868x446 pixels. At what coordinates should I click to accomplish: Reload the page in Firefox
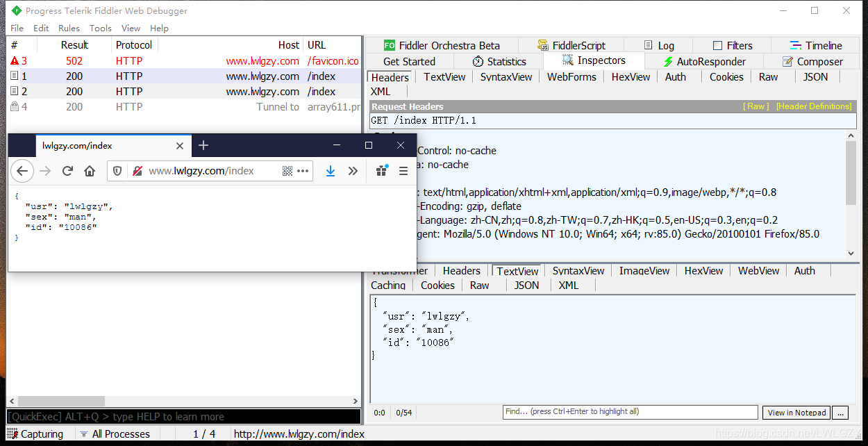(x=67, y=171)
